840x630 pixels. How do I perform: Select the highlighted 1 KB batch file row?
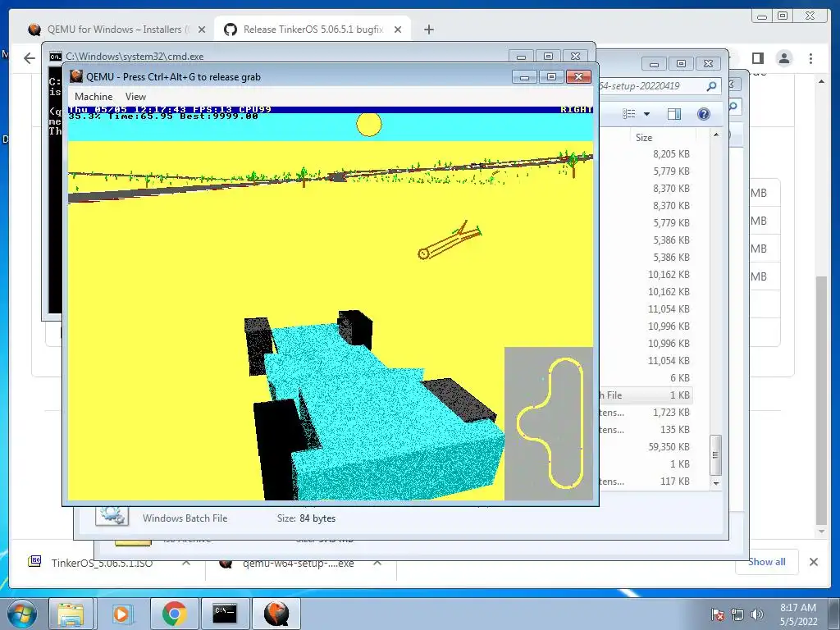[x=646, y=395]
